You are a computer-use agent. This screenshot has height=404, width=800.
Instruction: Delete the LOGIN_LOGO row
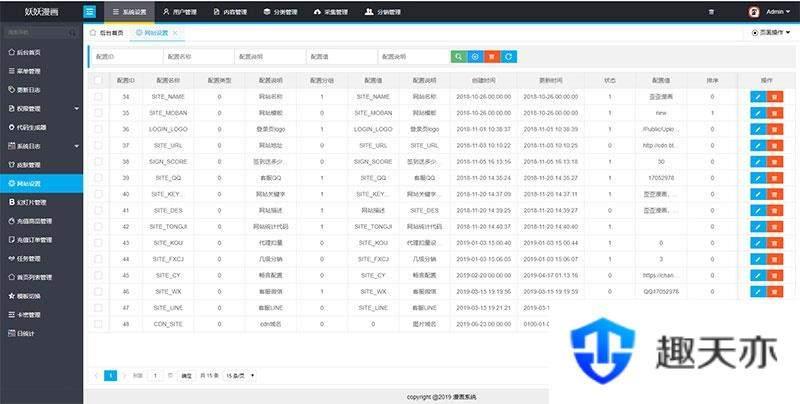click(x=774, y=129)
